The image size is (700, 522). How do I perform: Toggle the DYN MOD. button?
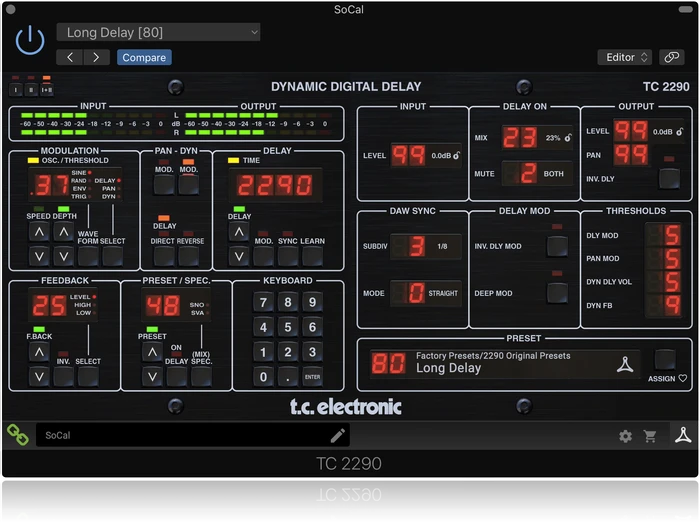(x=189, y=185)
